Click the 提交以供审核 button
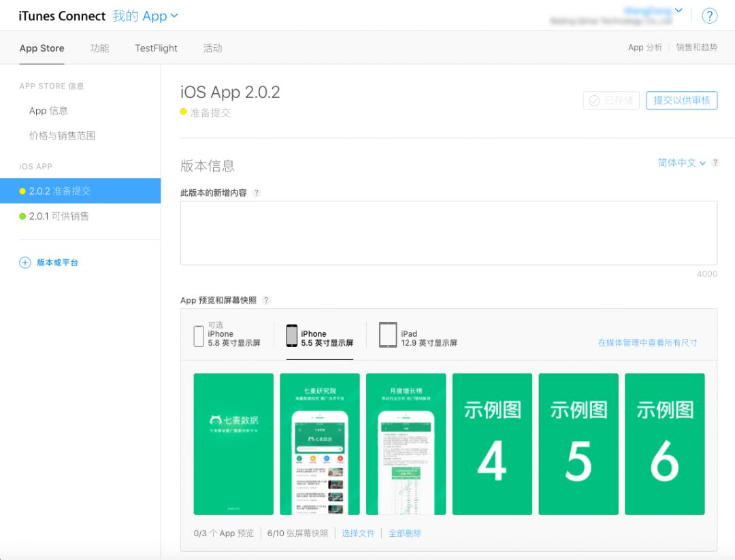The height and width of the screenshot is (560, 735). [681, 100]
